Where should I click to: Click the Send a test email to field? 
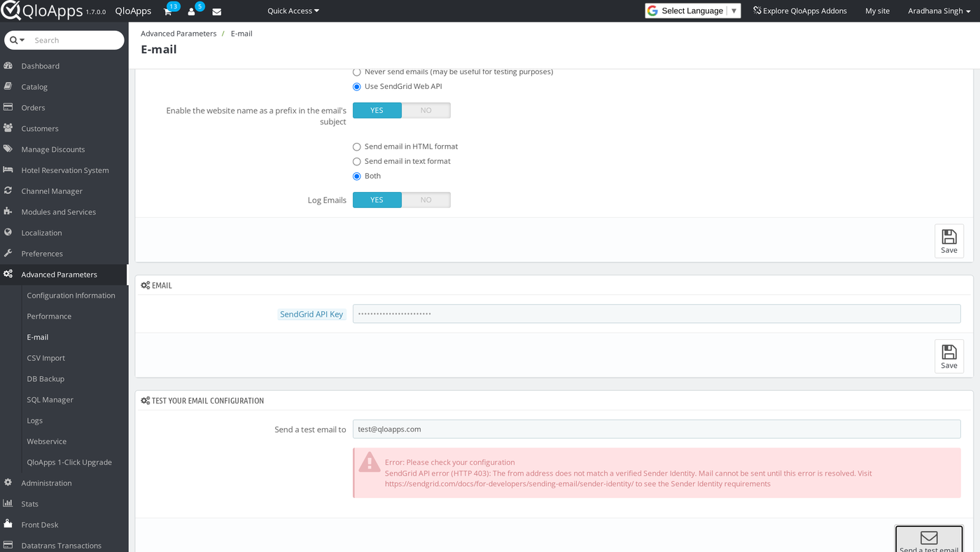pyautogui.click(x=657, y=429)
